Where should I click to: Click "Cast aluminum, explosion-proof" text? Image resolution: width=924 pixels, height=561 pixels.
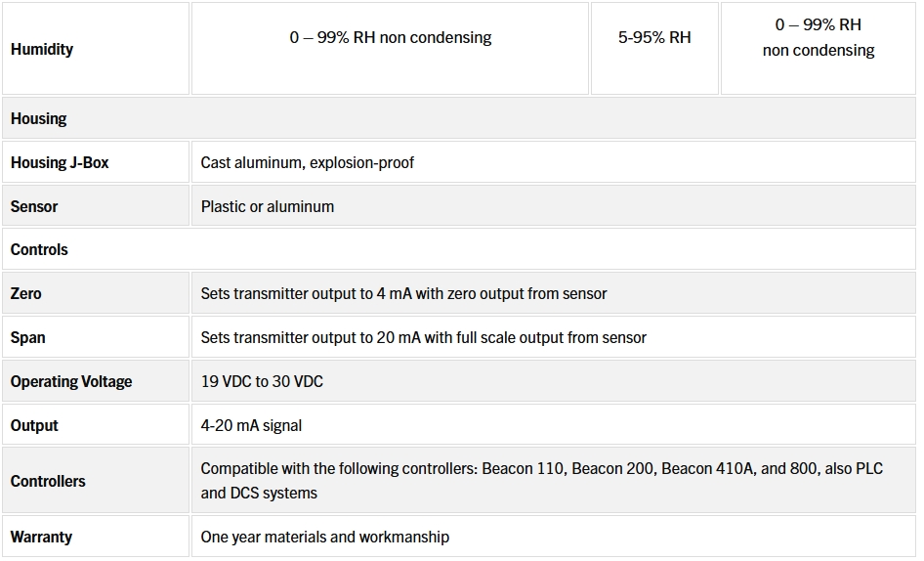(x=307, y=162)
